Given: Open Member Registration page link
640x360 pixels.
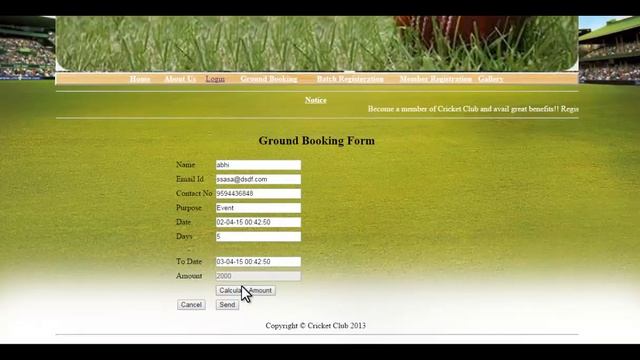Looking at the screenshot, I should pos(436,79).
